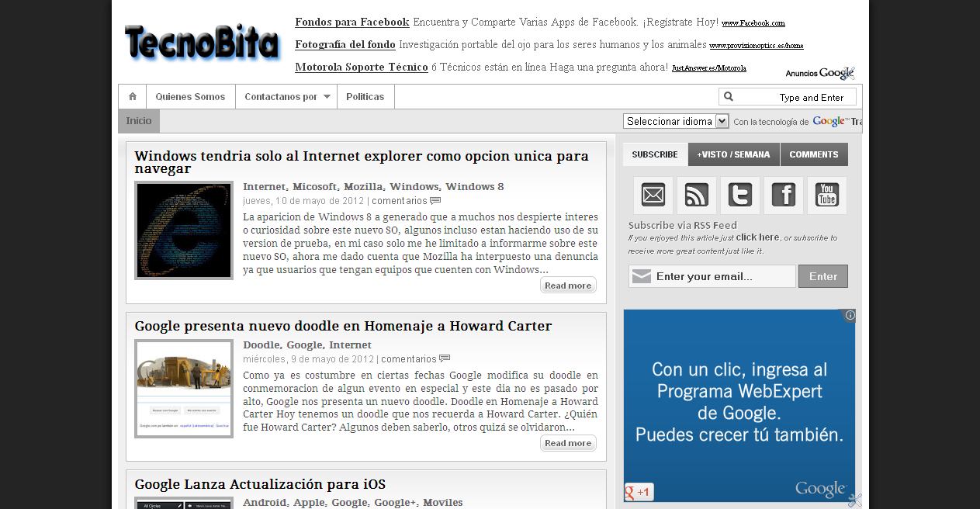Click comentarios link on 9 de mayo post
The width and height of the screenshot is (980, 509).
[409, 359]
